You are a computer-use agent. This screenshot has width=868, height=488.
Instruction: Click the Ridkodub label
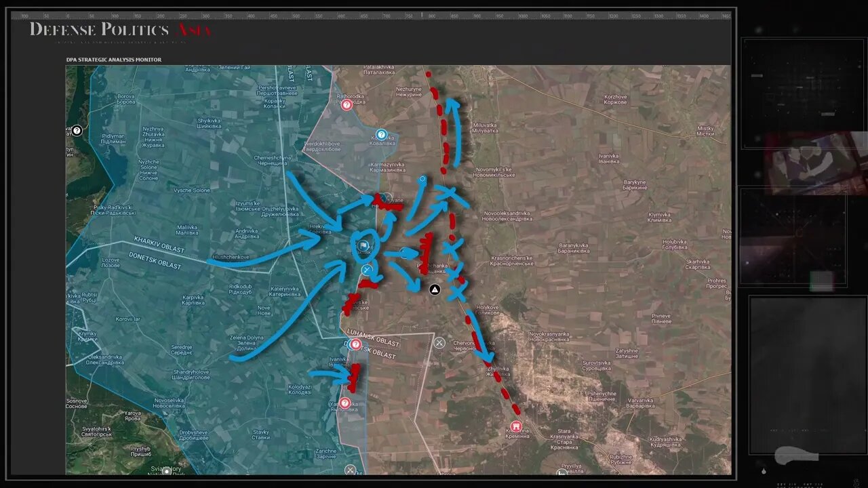241,289
